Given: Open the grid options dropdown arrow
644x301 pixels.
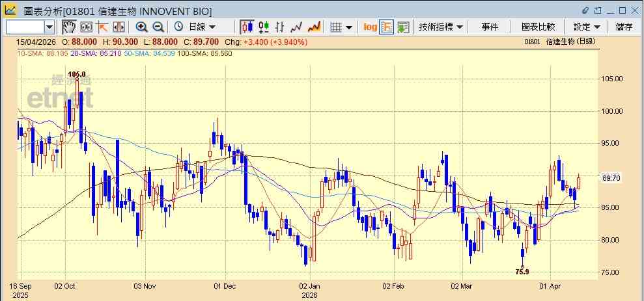Looking at the screenshot, I should click(348, 27).
